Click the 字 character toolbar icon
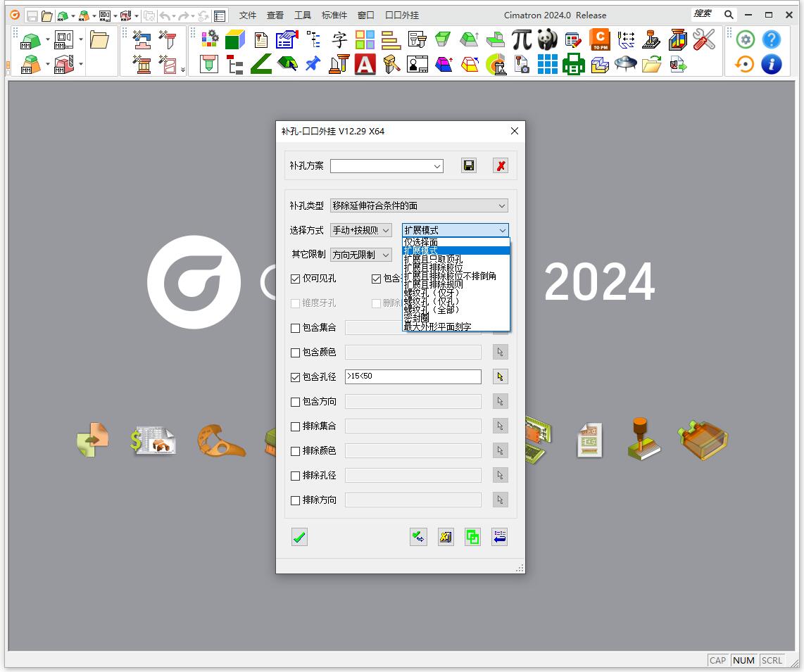 pyautogui.click(x=340, y=39)
